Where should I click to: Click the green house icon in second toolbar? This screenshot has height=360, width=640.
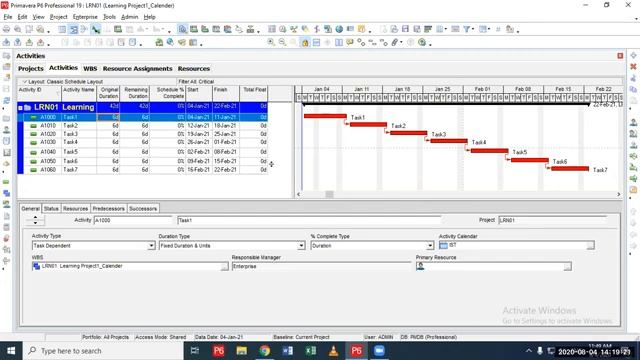pyautogui.click(x=159, y=42)
